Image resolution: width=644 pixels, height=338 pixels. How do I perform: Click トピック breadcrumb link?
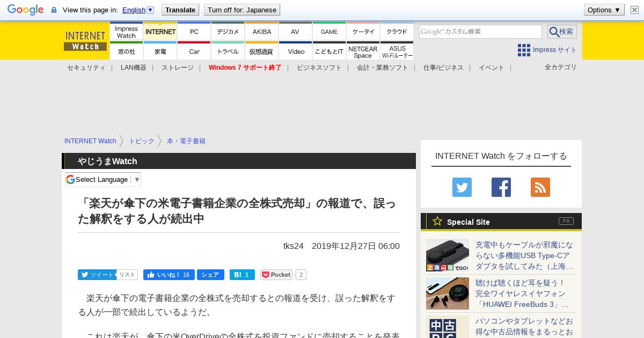point(142,141)
